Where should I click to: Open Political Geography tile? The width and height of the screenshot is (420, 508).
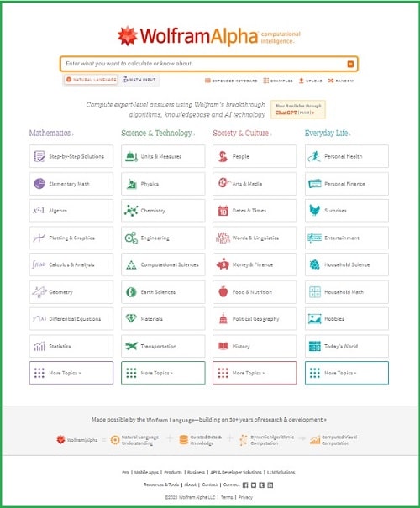tap(255, 319)
